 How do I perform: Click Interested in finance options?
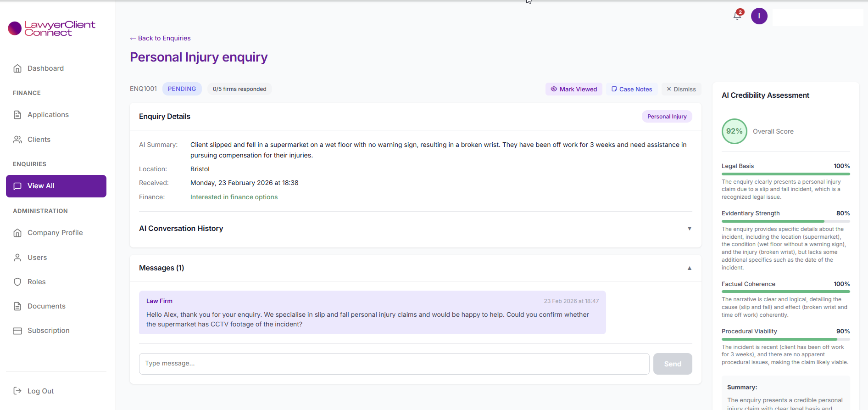[234, 197]
